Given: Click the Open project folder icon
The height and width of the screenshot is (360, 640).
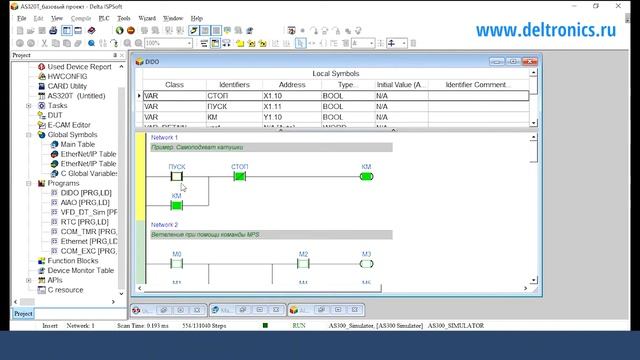Looking at the screenshot, I should [31, 31].
